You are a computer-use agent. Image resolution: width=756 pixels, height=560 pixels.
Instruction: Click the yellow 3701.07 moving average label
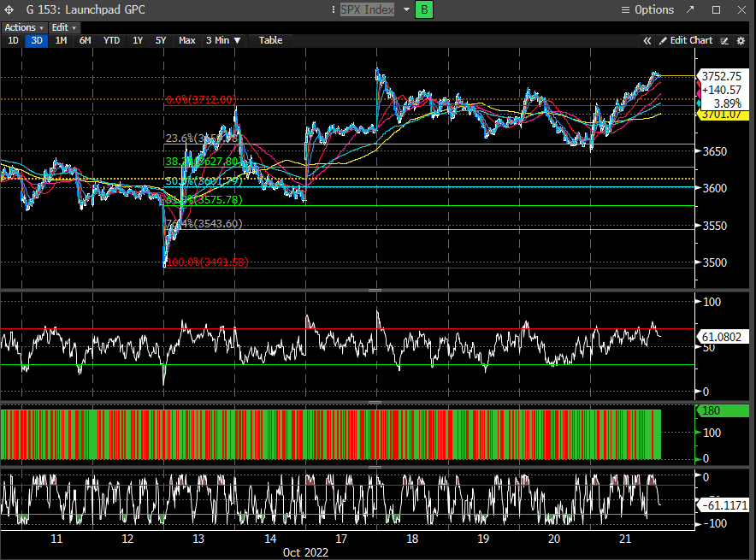coord(722,115)
